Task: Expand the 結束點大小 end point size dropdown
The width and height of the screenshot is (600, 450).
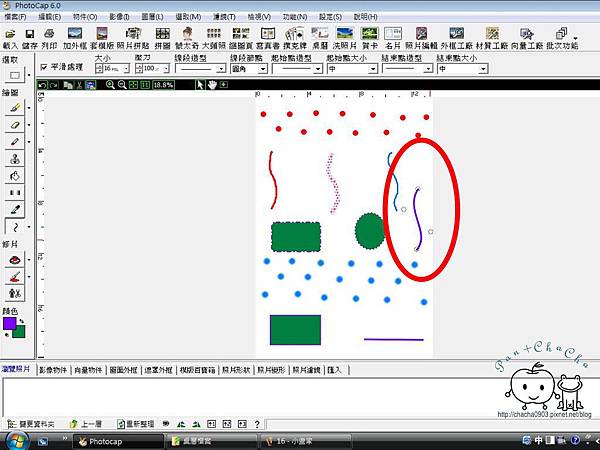Action: [483, 69]
